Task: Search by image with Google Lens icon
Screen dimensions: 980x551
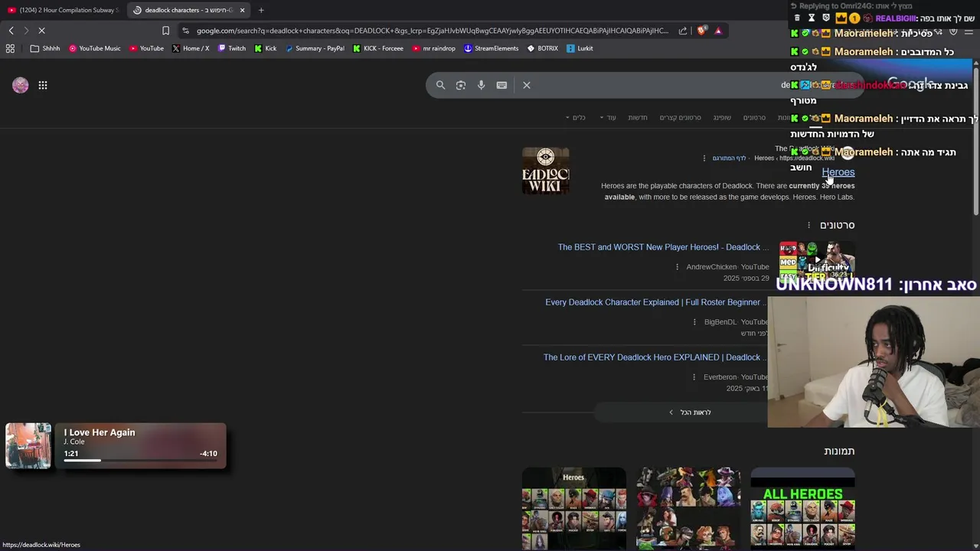Action: click(x=461, y=85)
